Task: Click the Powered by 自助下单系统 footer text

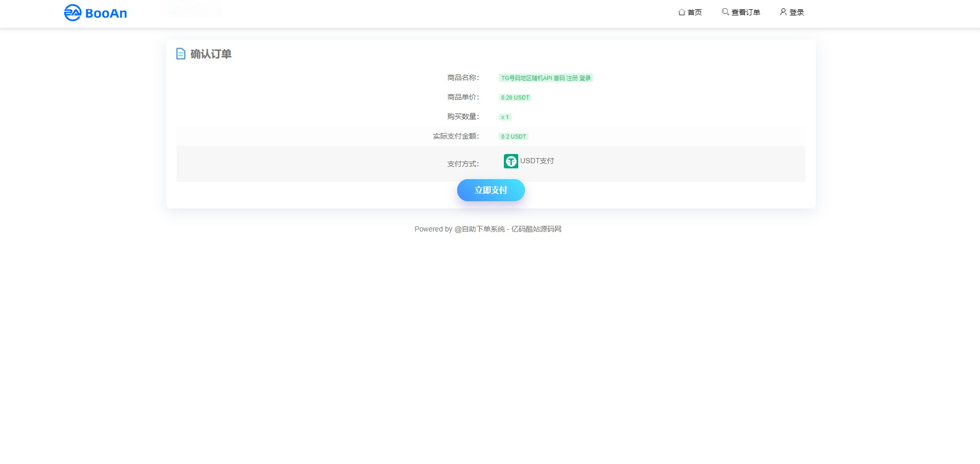Action: pyautogui.click(x=487, y=229)
